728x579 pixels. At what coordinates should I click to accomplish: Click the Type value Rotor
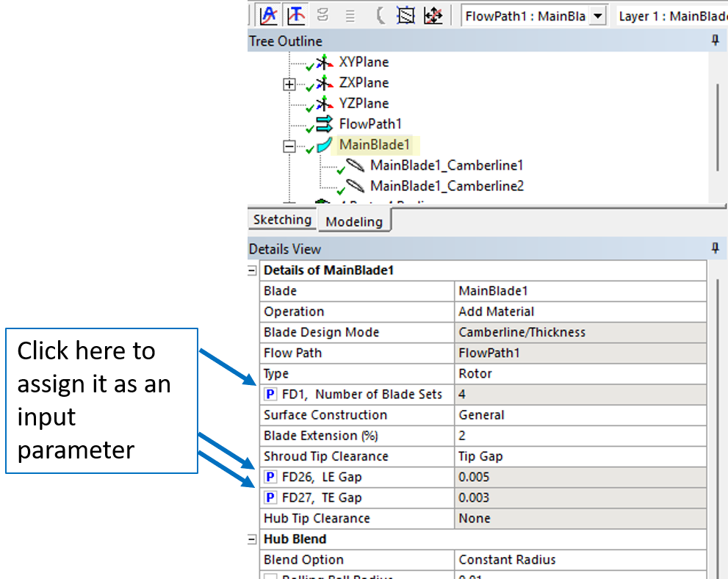coord(580,374)
